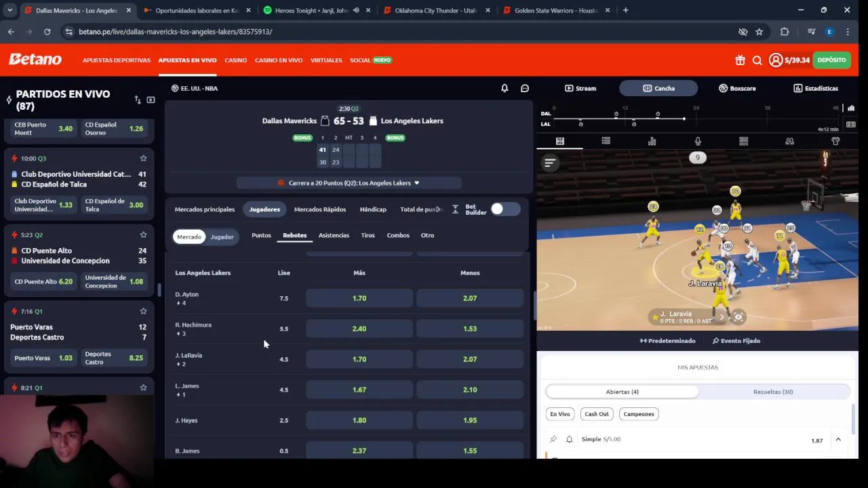Favorite the CD Puente Alto match star

(x=143, y=235)
